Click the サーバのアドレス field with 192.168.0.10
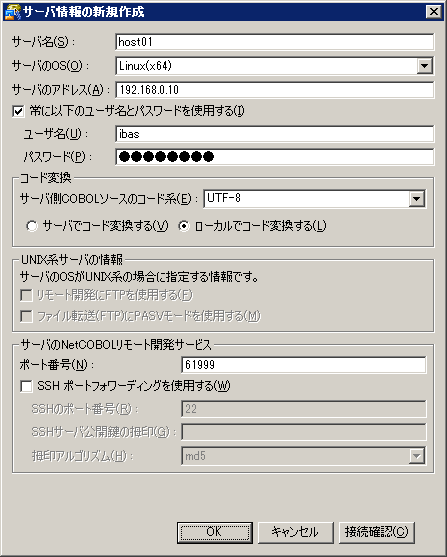 274,90
